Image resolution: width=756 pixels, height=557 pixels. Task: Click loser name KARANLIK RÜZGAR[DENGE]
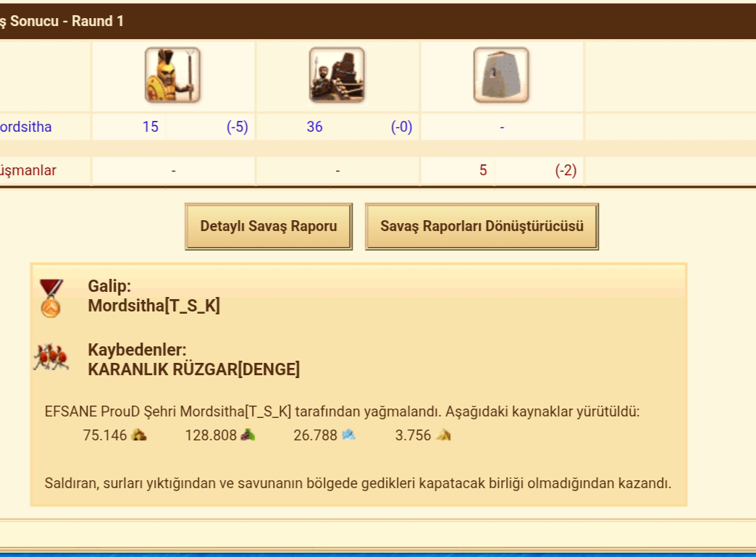[x=194, y=369]
